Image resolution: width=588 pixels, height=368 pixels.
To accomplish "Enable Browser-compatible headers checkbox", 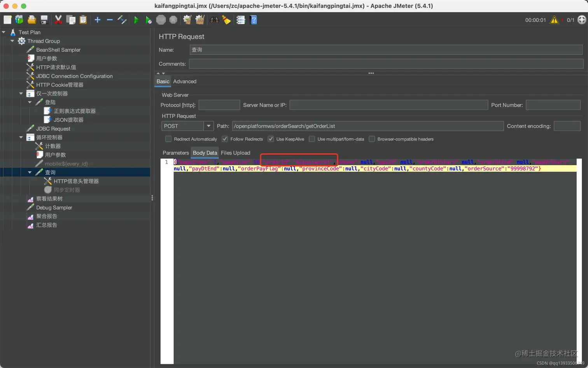I will pyautogui.click(x=372, y=139).
